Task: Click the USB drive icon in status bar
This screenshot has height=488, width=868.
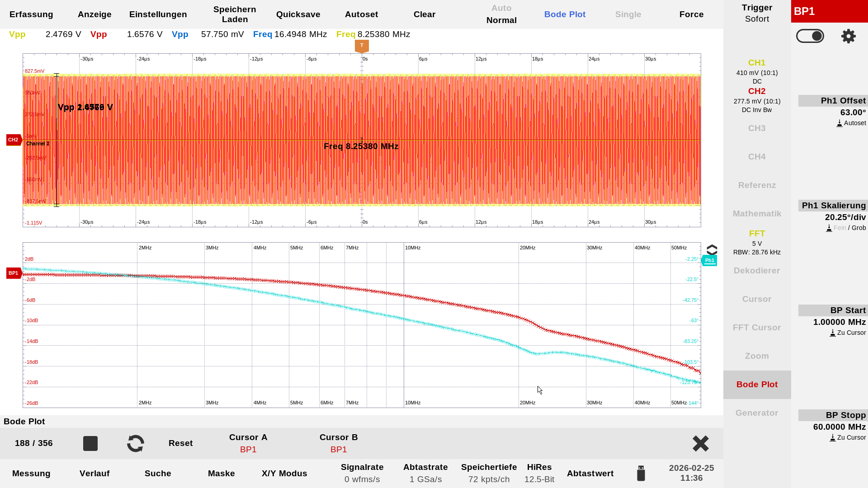Action: pos(641,473)
